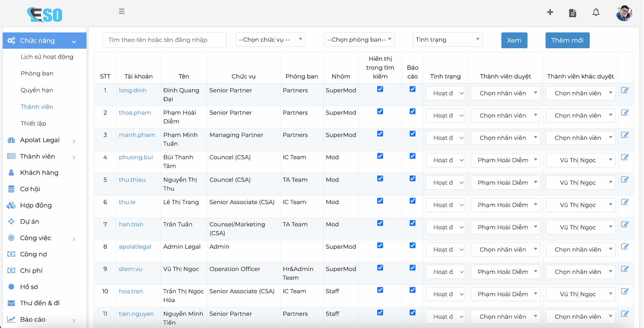Open the Chọn phòng ban dropdown filter
The image size is (644, 328).
click(359, 40)
